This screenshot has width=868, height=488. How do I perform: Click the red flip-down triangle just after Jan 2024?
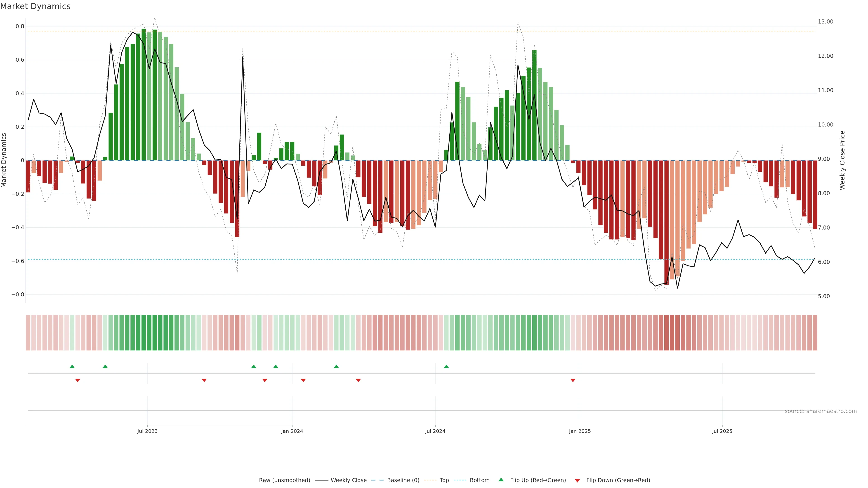pos(303,380)
